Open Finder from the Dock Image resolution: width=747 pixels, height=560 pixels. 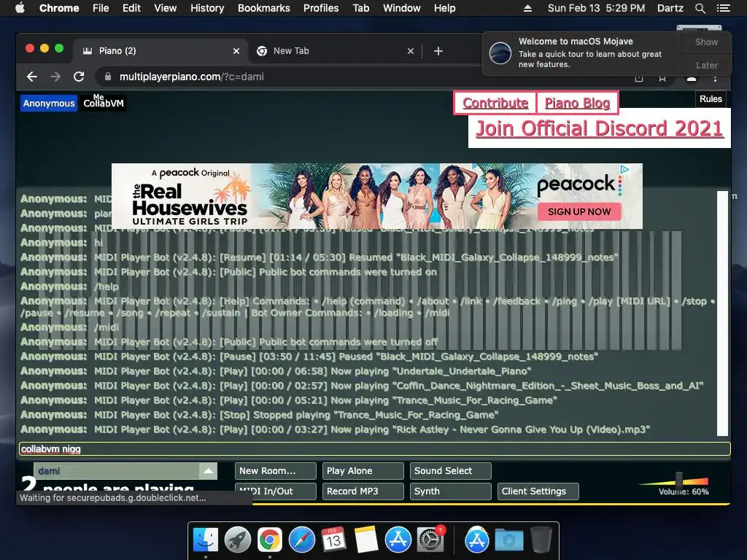tap(205, 540)
